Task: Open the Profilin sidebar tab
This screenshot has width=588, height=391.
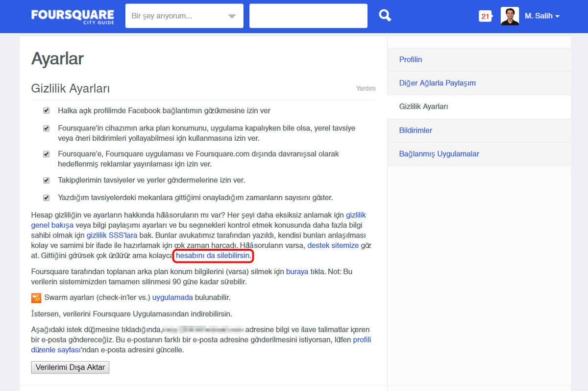Action: coord(411,59)
